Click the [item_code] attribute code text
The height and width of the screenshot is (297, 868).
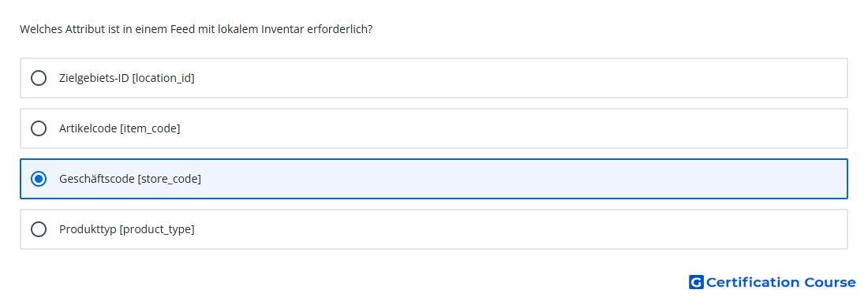tap(150, 128)
